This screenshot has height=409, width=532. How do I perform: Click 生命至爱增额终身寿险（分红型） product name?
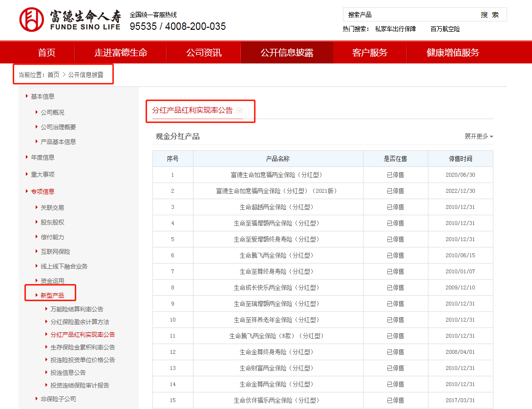[x=276, y=239]
